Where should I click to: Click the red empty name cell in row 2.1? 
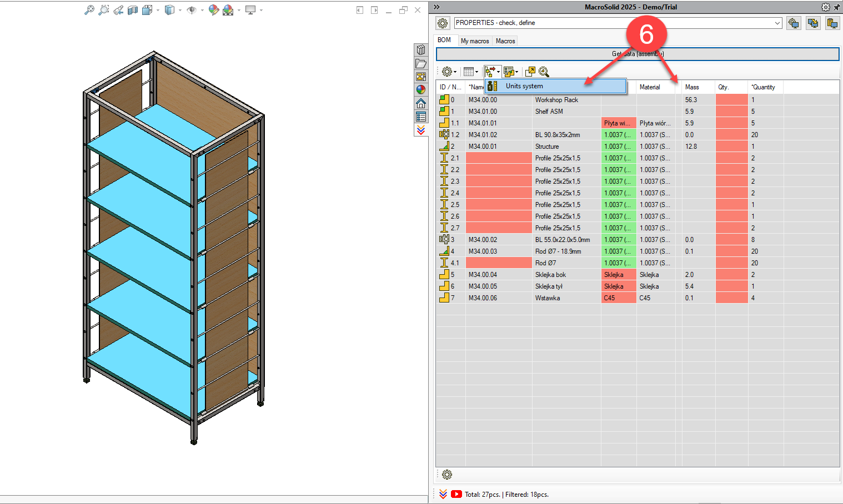(499, 158)
